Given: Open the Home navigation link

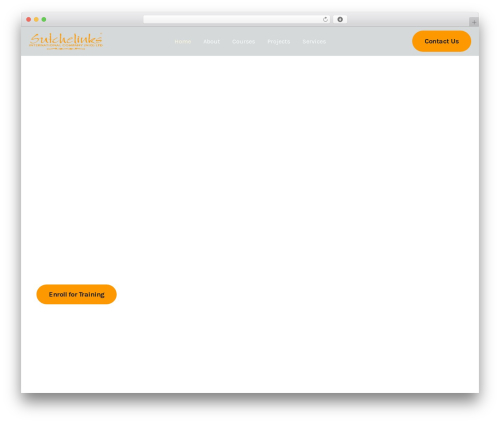Looking at the screenshot, I should [183, 42].
